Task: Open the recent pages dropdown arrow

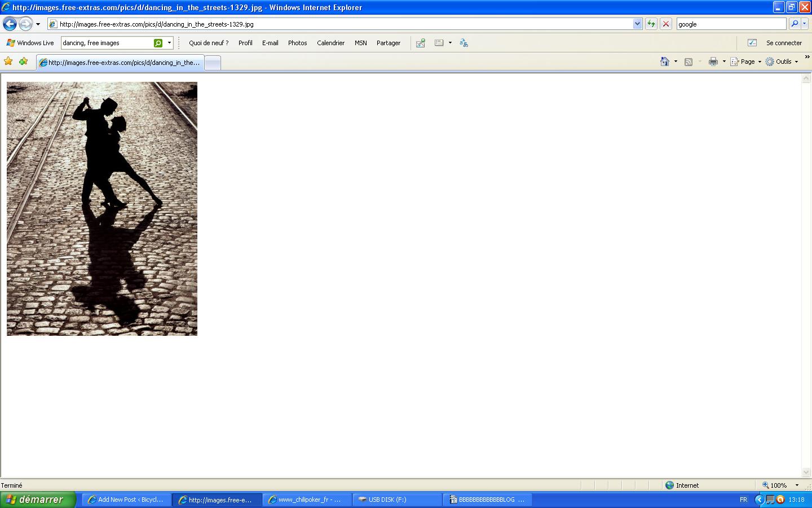Action: tap(38, 24)
